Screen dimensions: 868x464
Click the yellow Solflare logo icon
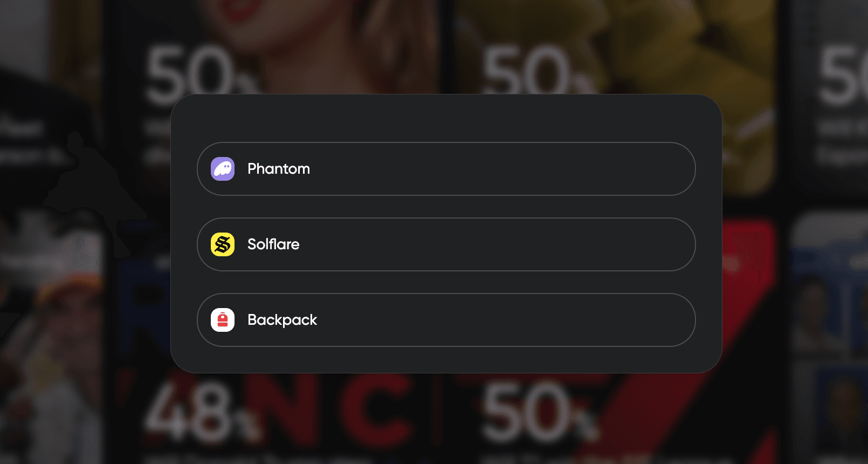[223, 244]
